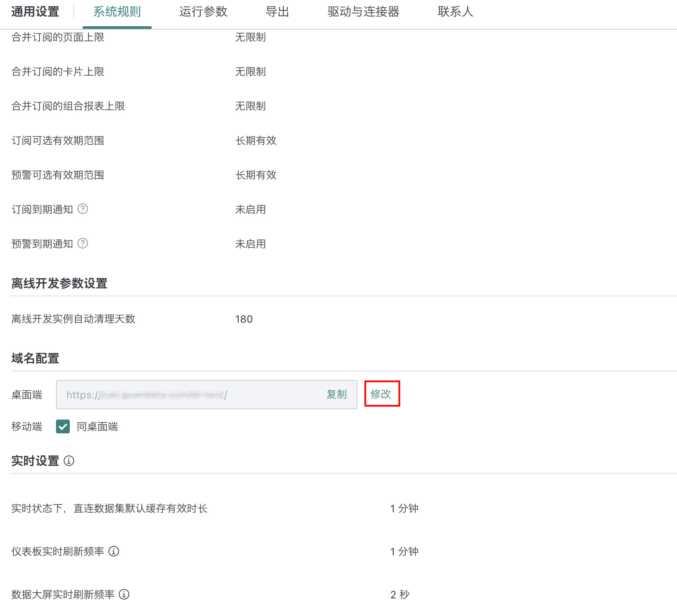This screenshot has height=616, width=677.
Task: Click 无限制 value for 合并订阅的卡片上限
Action: (x=250, y=72)
